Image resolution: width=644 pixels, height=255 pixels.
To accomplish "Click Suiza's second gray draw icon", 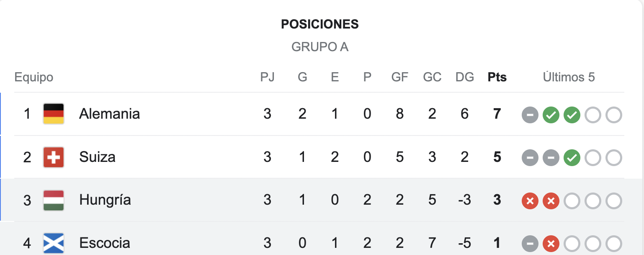I will (551, 158).
